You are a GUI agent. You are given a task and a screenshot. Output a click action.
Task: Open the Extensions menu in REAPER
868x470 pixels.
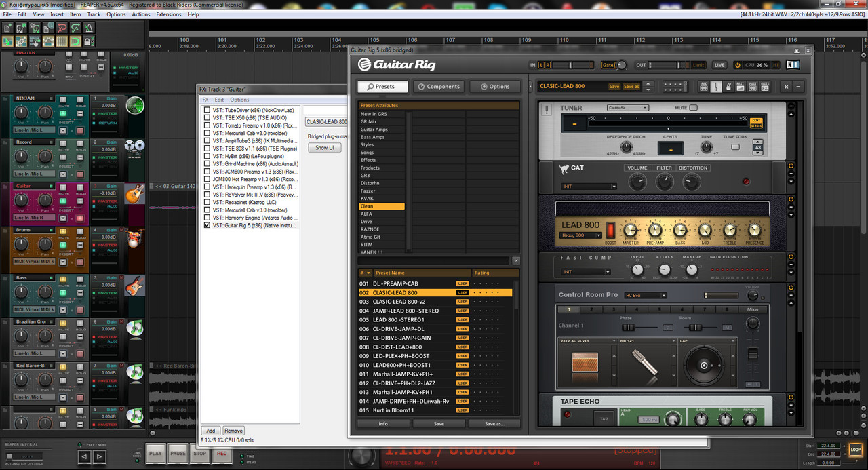[x=169, y=14]
